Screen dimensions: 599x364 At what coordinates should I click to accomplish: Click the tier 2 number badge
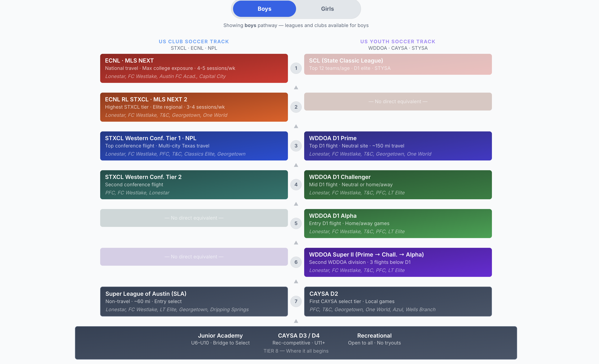(296, 107)
